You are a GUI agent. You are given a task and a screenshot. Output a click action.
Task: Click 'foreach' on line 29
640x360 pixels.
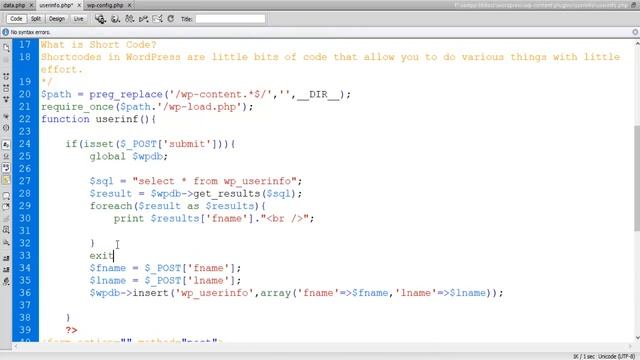[111, 206]
